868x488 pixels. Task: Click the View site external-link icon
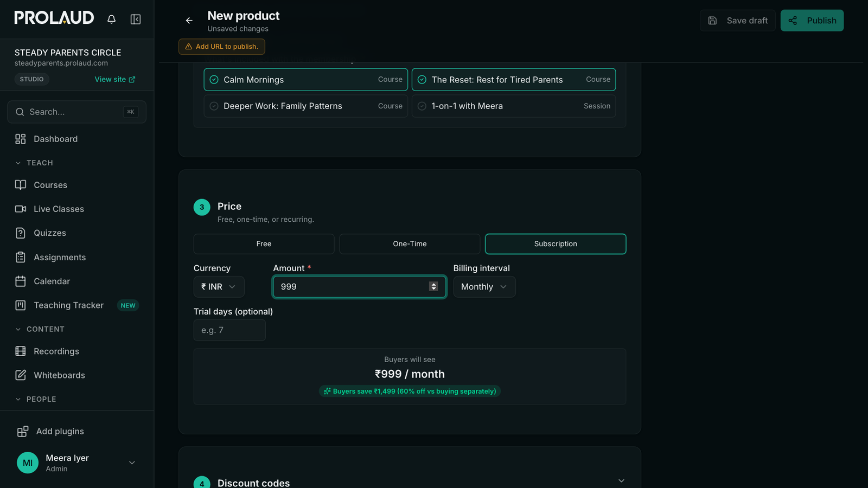pos(132,79)
